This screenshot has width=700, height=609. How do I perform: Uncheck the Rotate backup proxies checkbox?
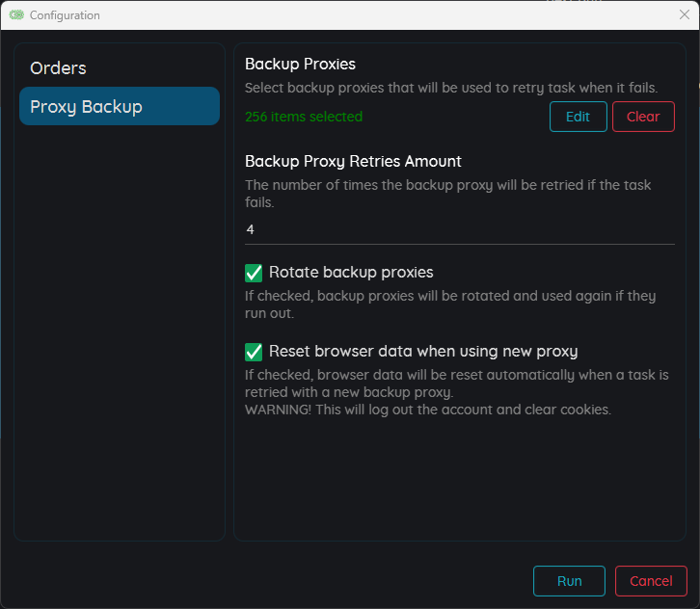click(x=254, y=273)
